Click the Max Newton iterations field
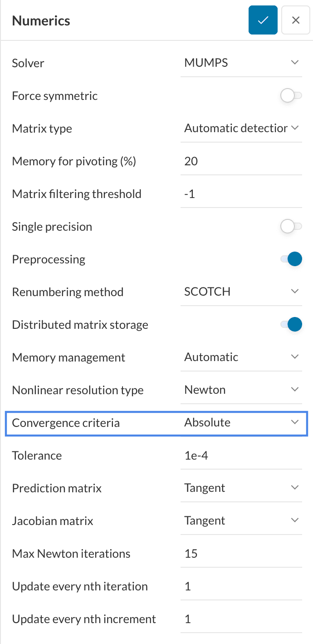This screenshot has height=644, width=313. (241, 554)
